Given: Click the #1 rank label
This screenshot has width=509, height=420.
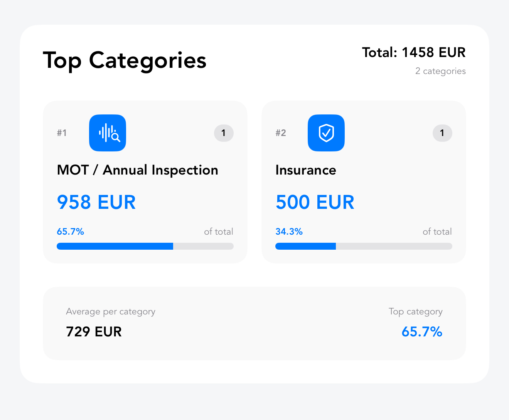Looking at the screenshot, I should click(62, 133).
